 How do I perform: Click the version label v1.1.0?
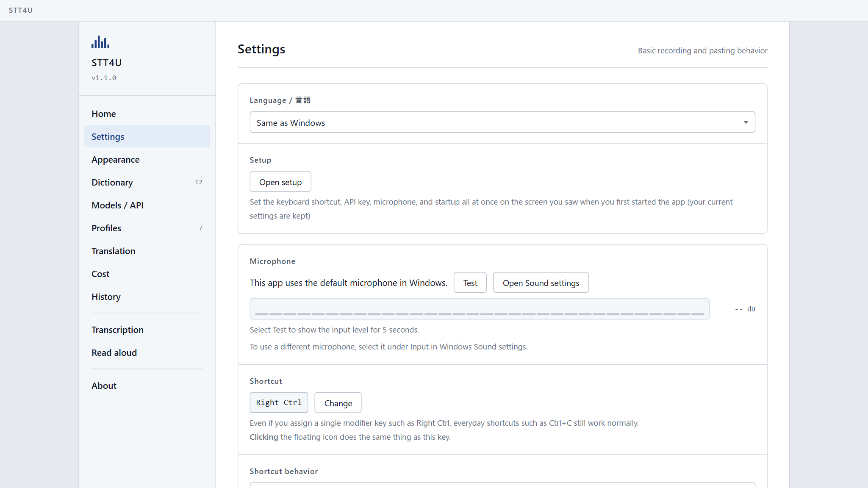click(104, 78)
